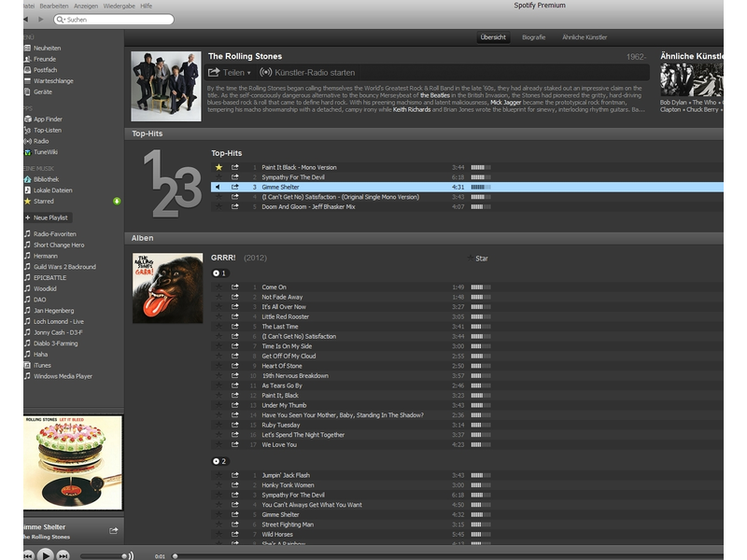
Task: Open App Finder in the sidebar
Action: 48,119
